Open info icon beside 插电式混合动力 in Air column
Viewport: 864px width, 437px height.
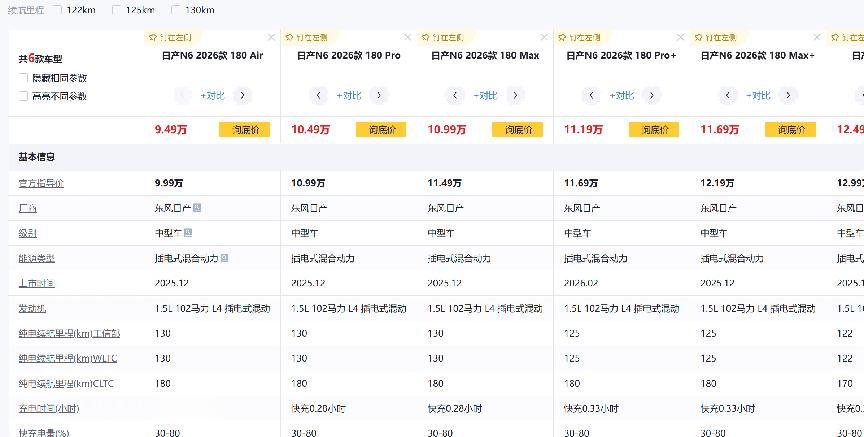tap(224, 258)
